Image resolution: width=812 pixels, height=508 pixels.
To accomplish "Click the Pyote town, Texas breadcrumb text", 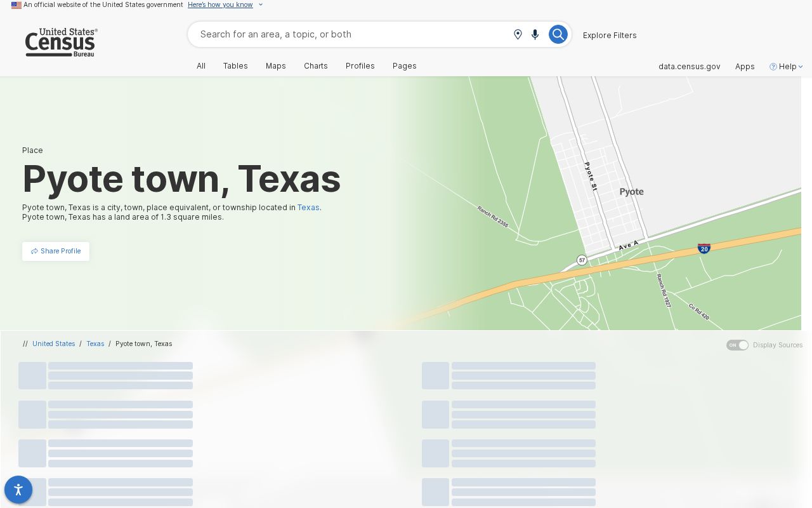I will [144, 344].
